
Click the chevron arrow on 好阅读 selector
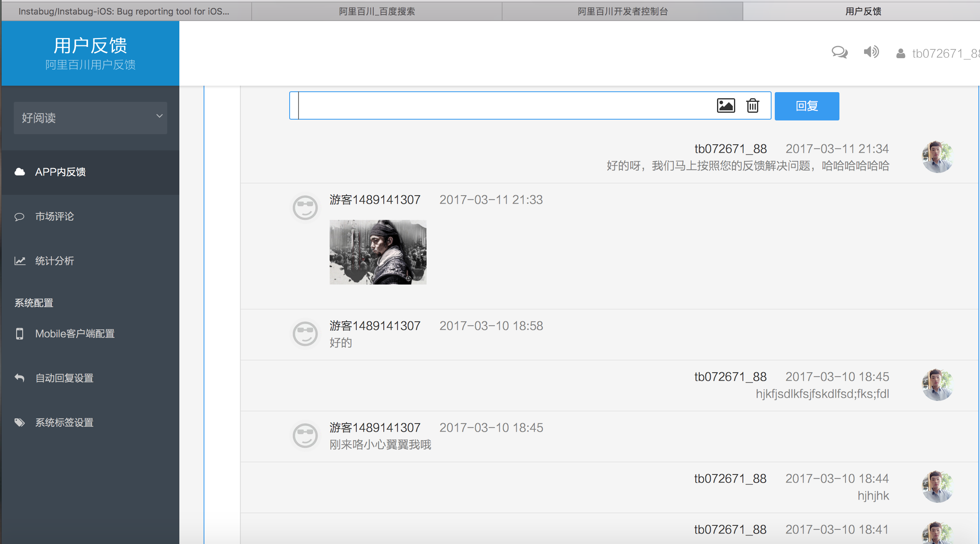point(160,116)
